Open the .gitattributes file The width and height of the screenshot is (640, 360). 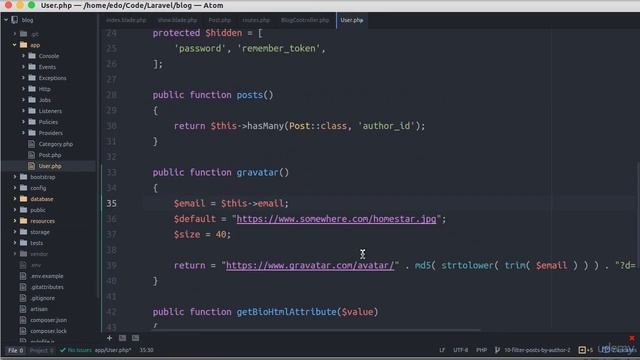(x=47, y=287)
